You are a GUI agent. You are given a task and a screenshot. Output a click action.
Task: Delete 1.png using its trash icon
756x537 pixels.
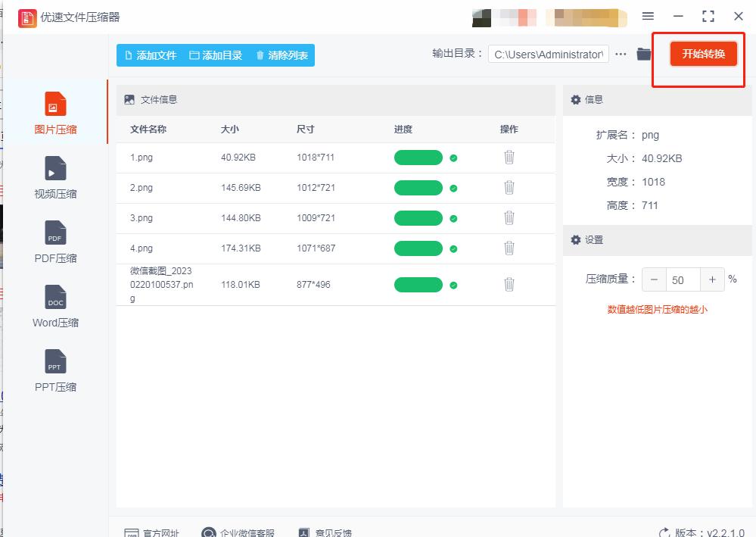coord(509,158)
